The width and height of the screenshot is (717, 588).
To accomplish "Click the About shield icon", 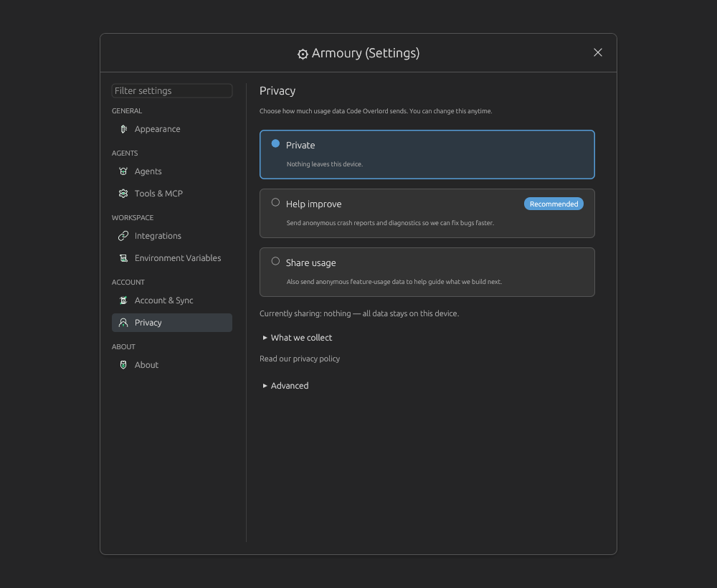I will point(123,365).
